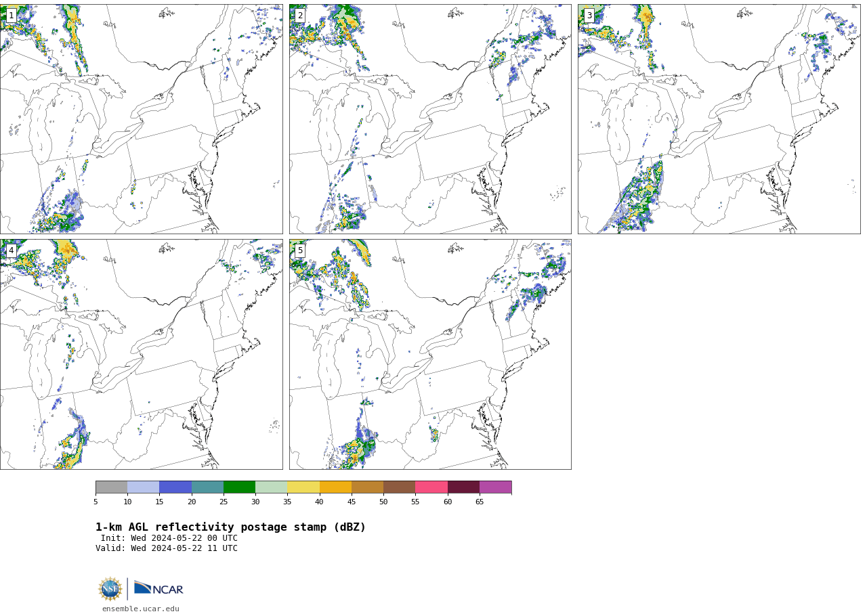Click the brown 50-55 dBZ swatch
867x616 pixels.
click(400, 487)
